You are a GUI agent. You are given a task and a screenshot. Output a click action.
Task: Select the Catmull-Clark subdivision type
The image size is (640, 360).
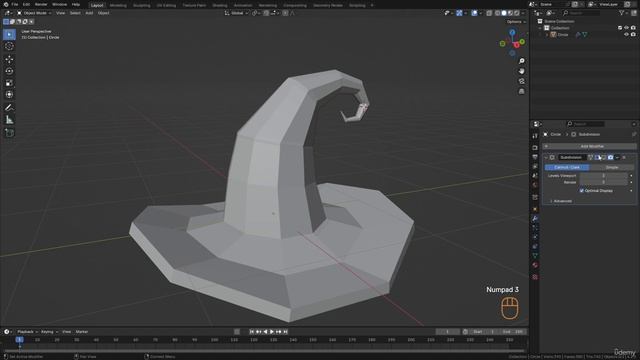(x=567, y=167)
